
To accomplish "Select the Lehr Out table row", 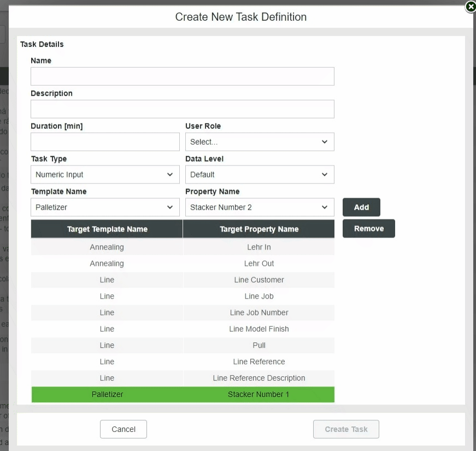I will tap(183, 264).
